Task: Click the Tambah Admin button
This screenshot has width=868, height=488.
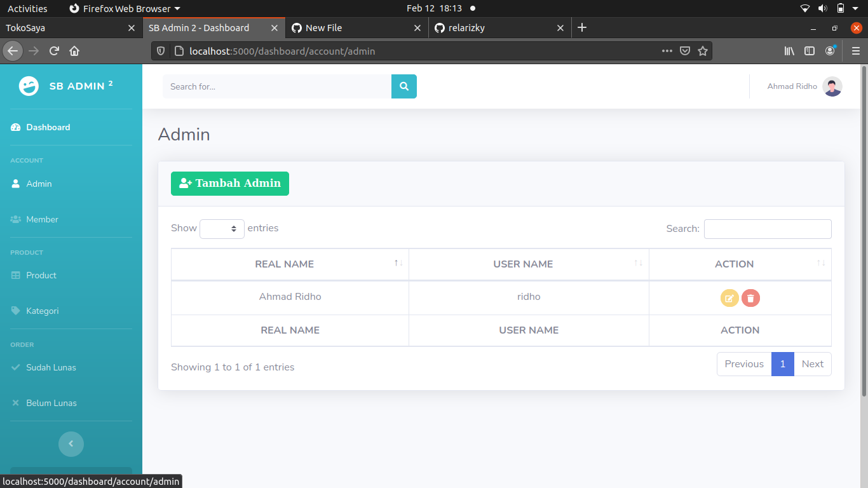Action: (230, 184)
